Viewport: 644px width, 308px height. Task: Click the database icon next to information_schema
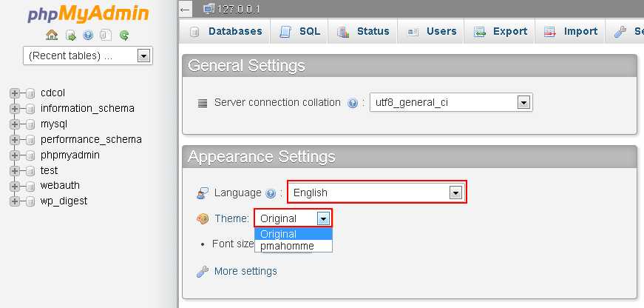click(x=30, y=109)
